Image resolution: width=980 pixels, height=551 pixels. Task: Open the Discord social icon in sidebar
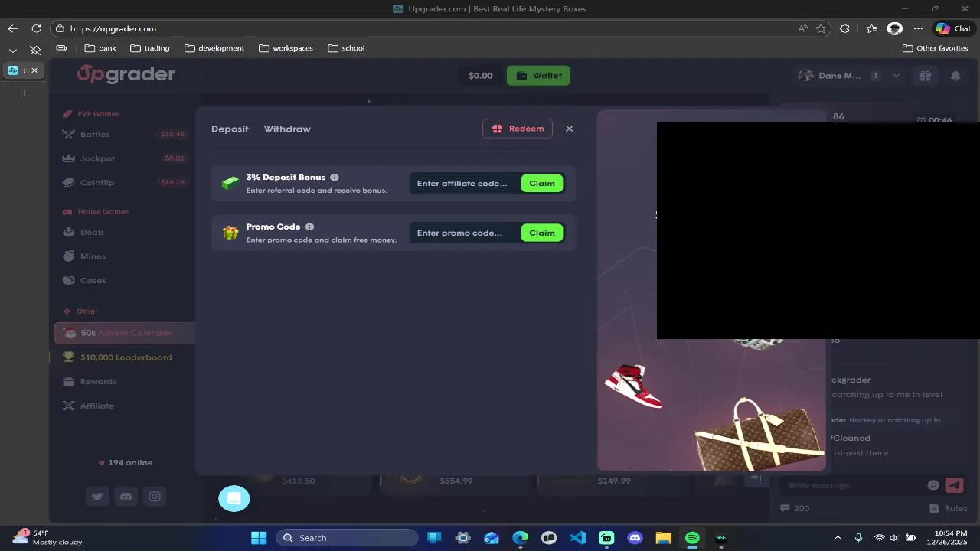[x=126, y=497]
